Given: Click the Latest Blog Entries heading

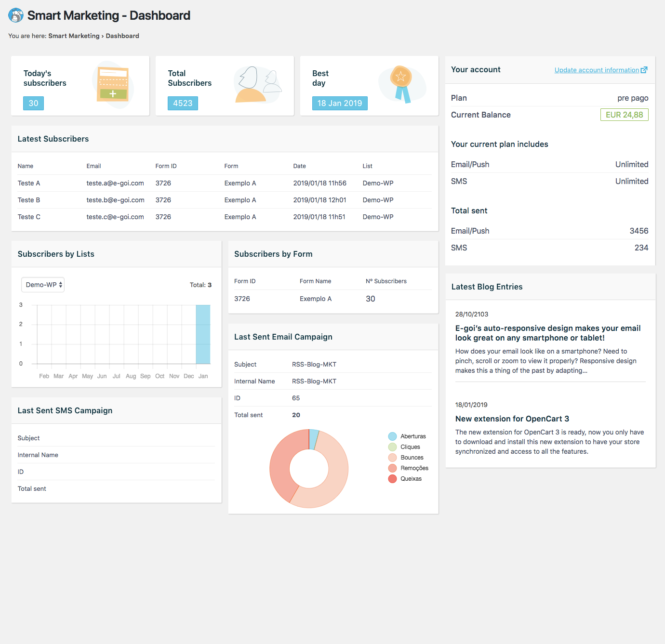Looking at the screenshot, I should tap(487, 287).
